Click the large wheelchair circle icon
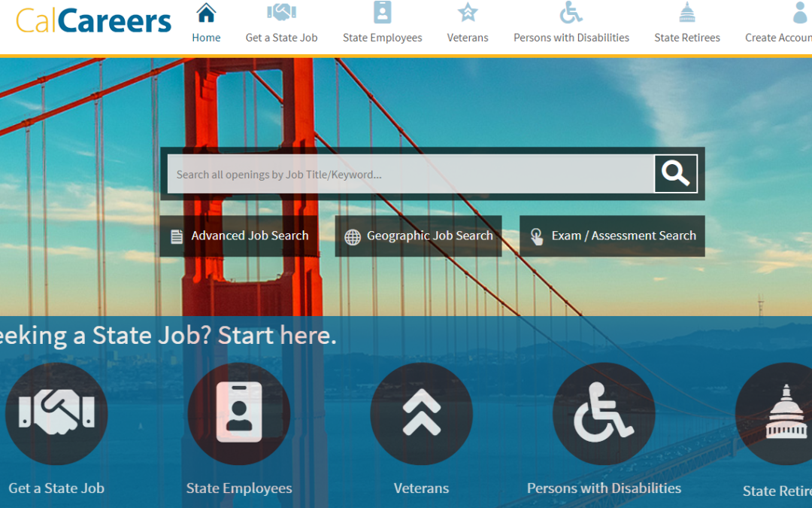The width and height of the screenshot is (812, 508). coord(604,414)
